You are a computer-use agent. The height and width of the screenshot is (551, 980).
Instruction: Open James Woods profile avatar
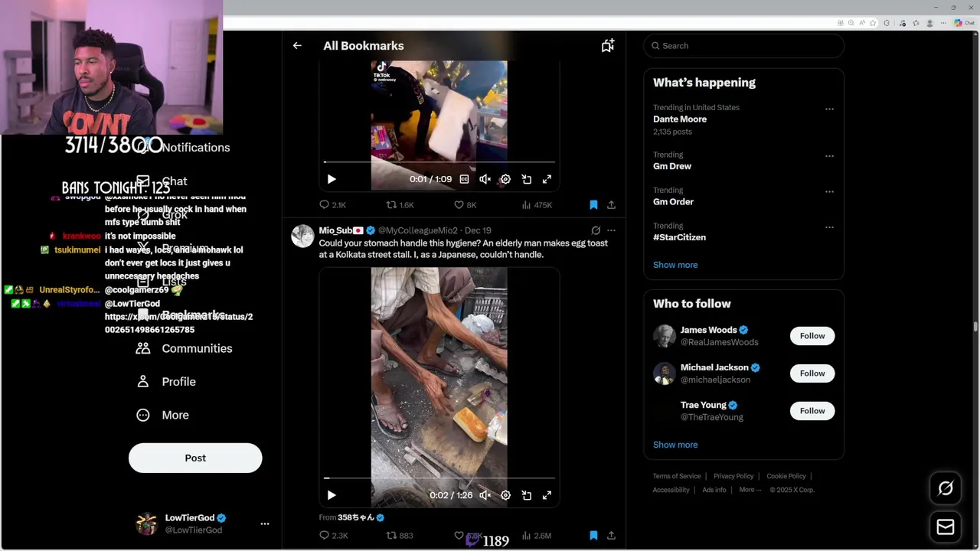coord(665,336)
